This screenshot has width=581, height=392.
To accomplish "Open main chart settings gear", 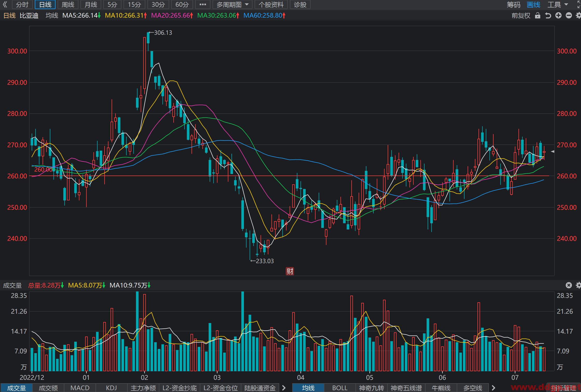I will (578, 16).
